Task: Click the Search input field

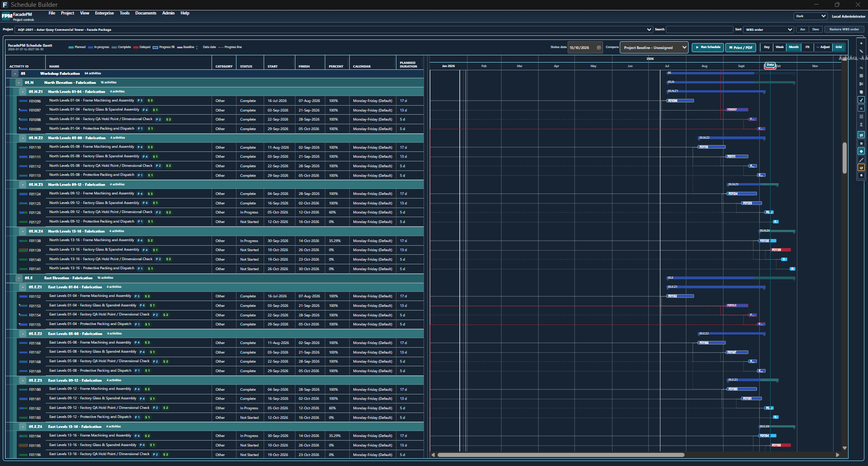Action: 699,29
